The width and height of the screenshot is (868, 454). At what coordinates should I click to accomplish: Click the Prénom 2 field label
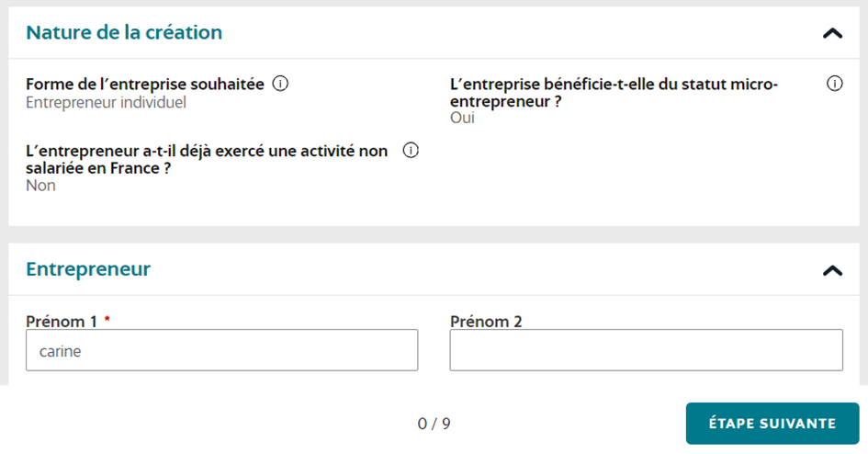click(x=486, y=321)
